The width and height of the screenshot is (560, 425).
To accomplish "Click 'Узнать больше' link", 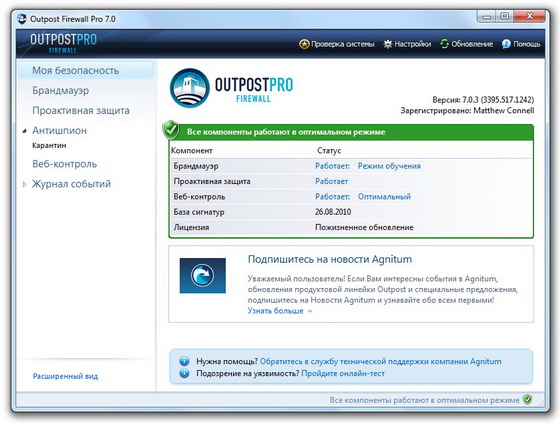I will [280, 311].
